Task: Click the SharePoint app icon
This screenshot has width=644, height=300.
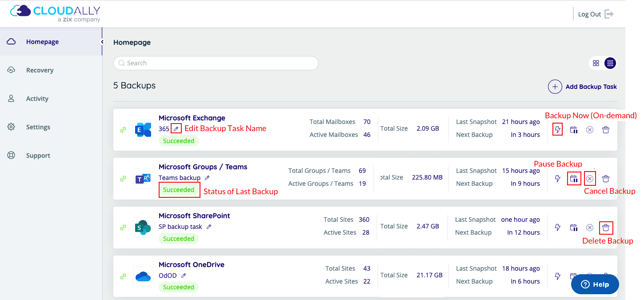Action: (x=143, y=228)
